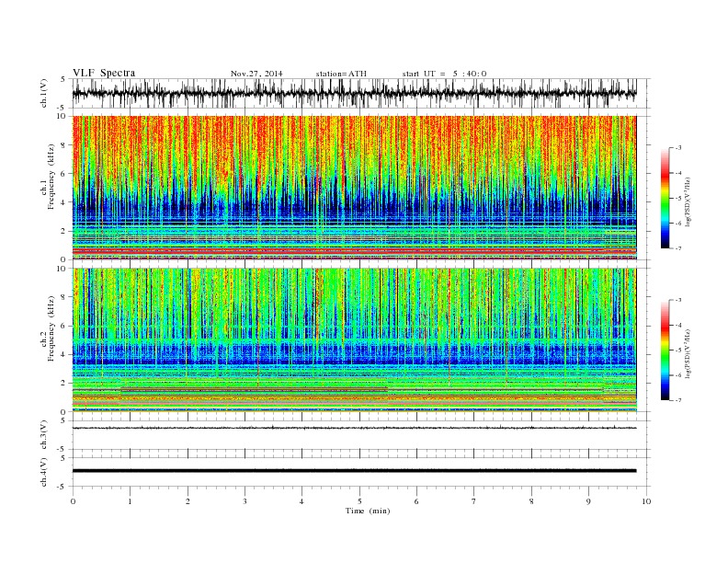Image resolution: width=728 pixels, height=563 pixels.
Task: Click the "-5" tick on ch.2 colorbar
Action: (677, 350)
